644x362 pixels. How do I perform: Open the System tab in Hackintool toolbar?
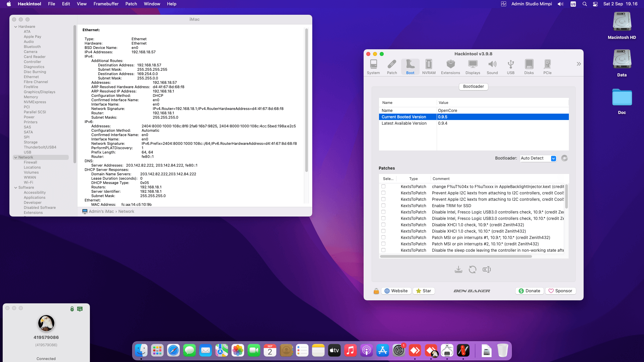click(x=373, y=67)
